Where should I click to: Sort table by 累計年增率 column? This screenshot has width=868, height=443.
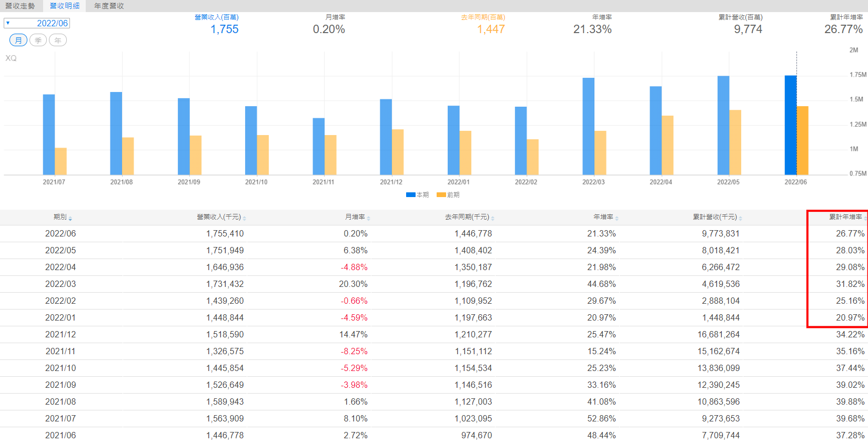pos(848,217)
